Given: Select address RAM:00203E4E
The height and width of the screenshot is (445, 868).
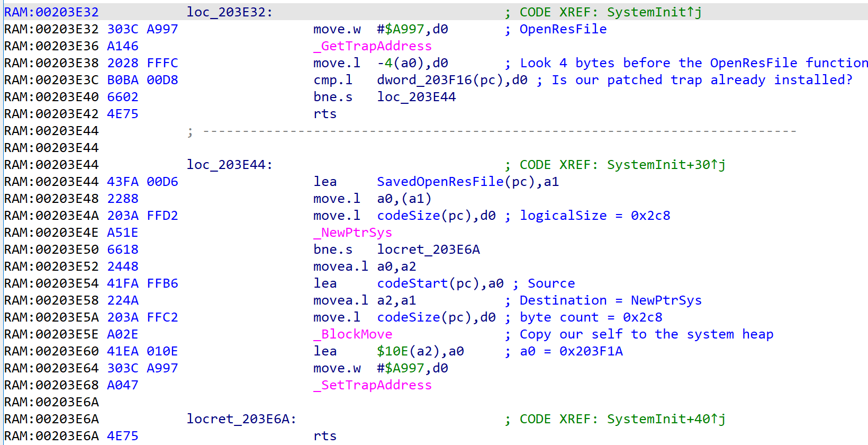Looking at the screenshot, I should 51,233.
